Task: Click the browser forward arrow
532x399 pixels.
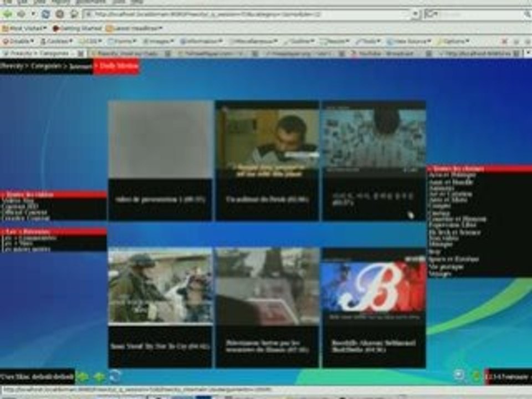Action: coord(22,14)
